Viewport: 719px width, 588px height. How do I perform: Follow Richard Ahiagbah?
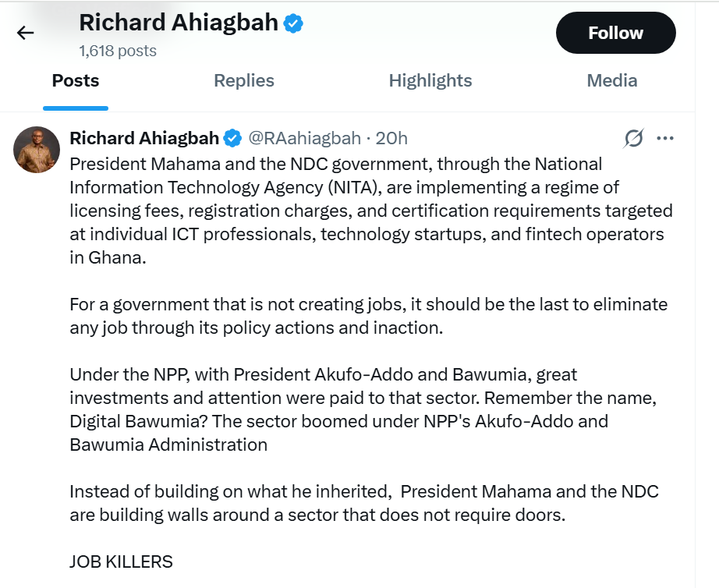615,33
